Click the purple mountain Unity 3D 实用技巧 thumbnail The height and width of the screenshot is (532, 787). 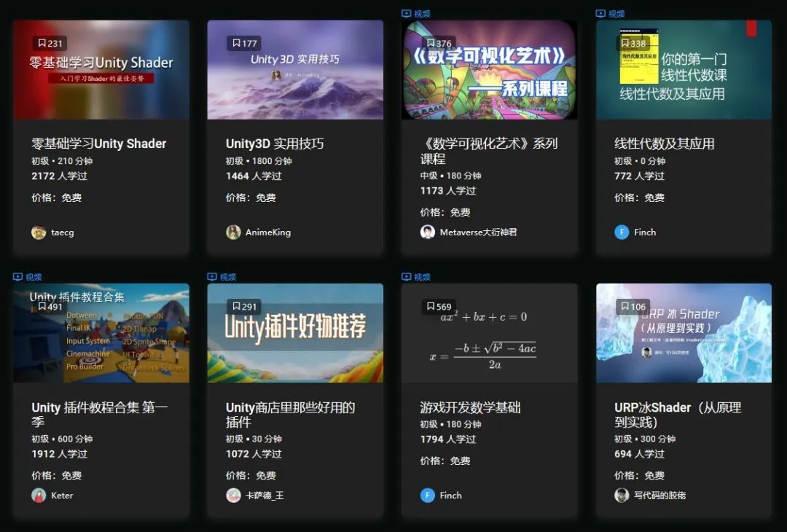click(x=295, y=70)
